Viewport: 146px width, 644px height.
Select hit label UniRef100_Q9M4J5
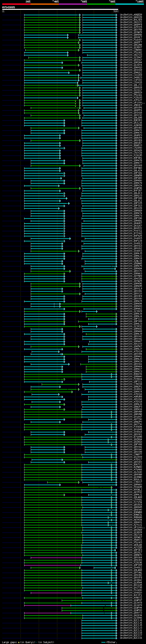[x=131, y=254]
